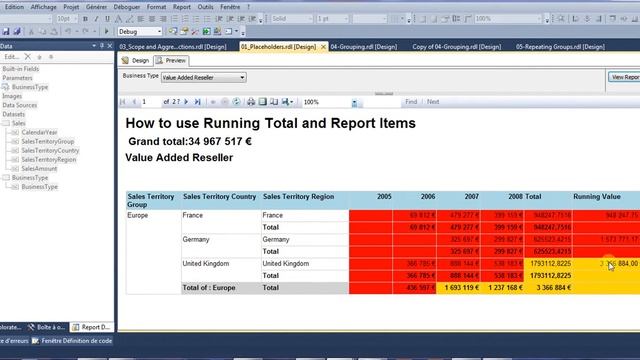Screen dimensions: 640x360
Task: Select the SalesTerritoryCountry field
Action: [x=50, y=151]
